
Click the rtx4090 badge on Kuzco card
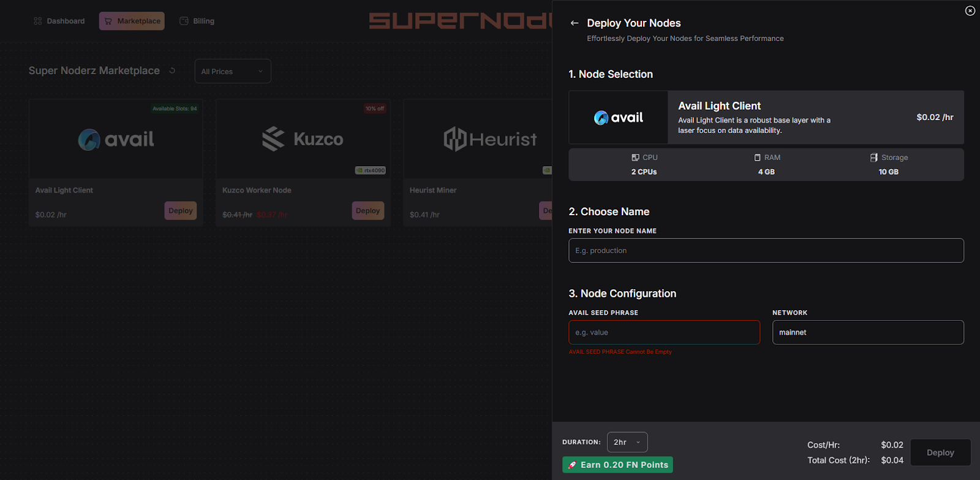coord(371,170)
